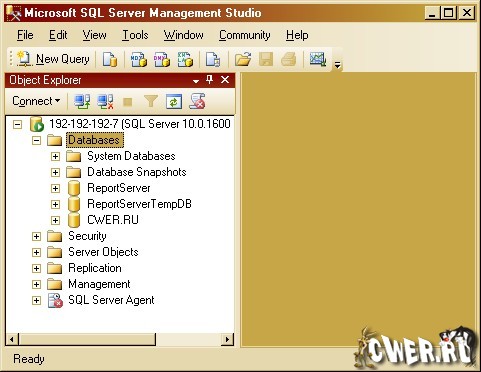The width and height of the screenshot is (481, 372).
Task: Click the Stop square icon
Action: (x=128, y=102)
